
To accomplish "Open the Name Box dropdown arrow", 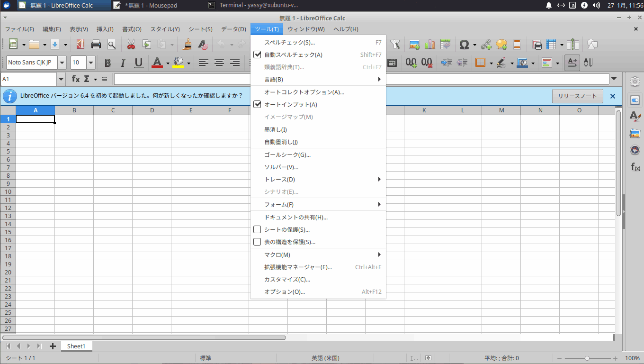I will pos(61,79).
